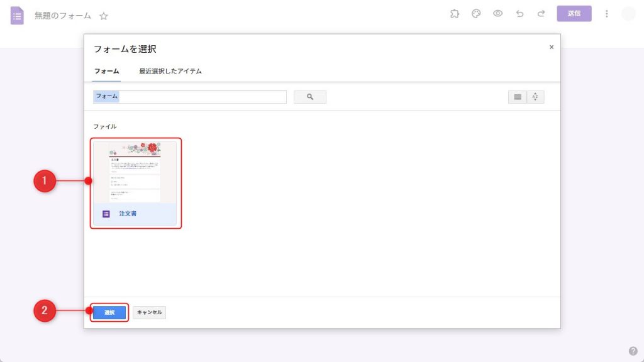Focus the フォーム search field
This screenshot has width=644, height=362.
(190, 97)
